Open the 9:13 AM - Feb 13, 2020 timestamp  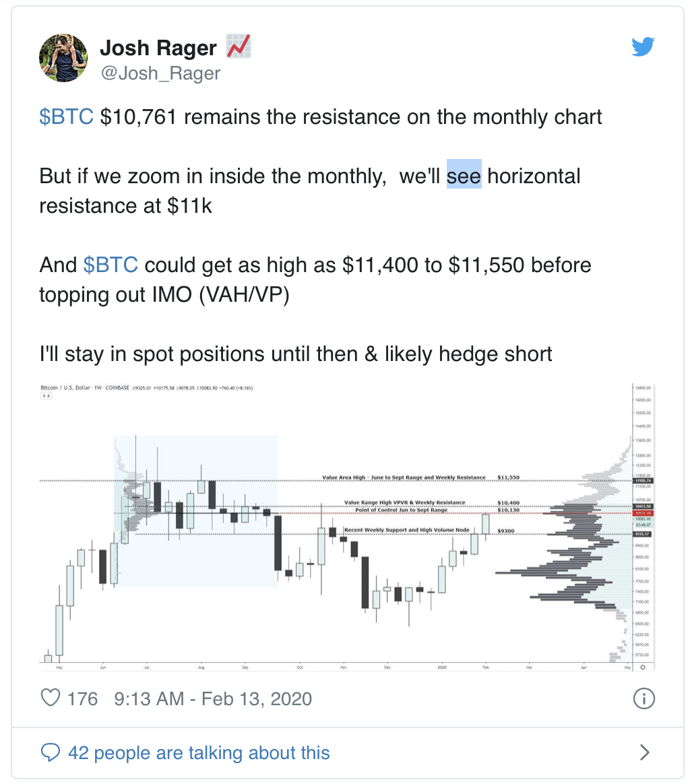click(213, 698)
